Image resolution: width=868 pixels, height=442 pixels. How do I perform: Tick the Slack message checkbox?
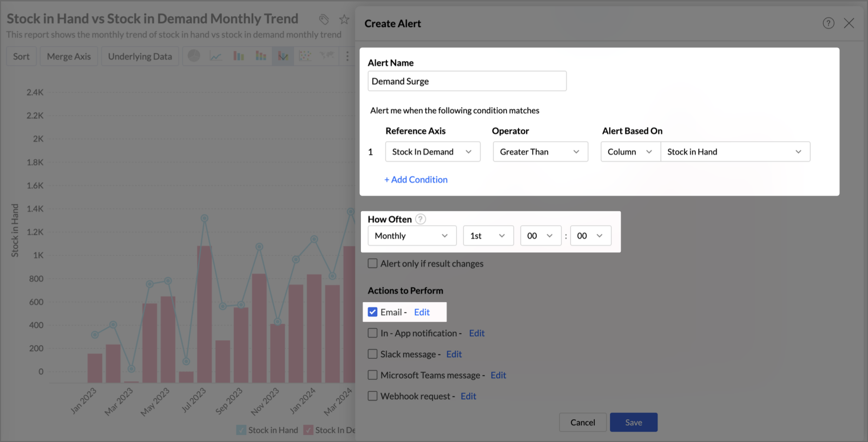pos(373,354)
